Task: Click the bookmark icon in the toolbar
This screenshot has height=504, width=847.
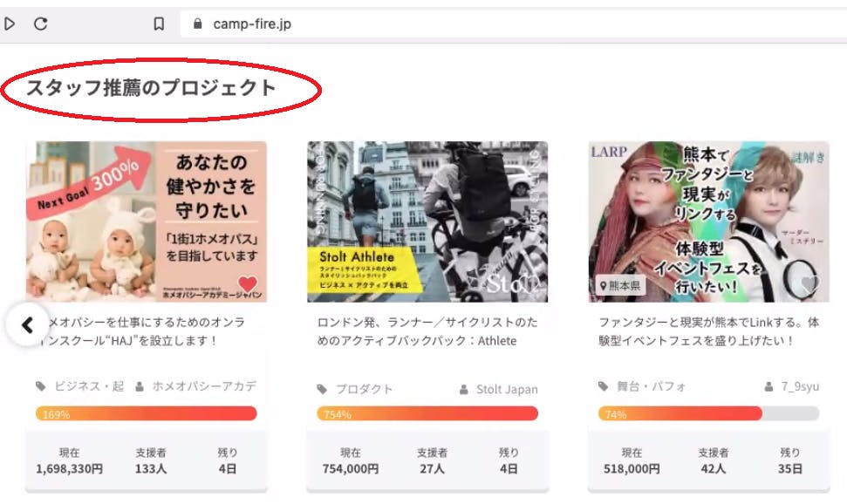Action: pos(159,24)
